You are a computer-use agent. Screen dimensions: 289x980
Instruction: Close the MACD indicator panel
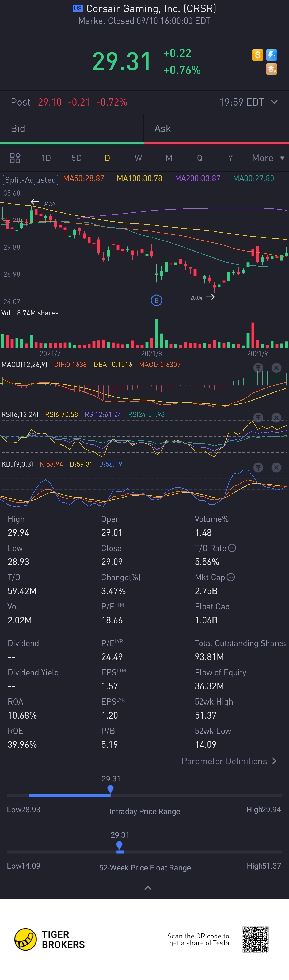(276, 368)
